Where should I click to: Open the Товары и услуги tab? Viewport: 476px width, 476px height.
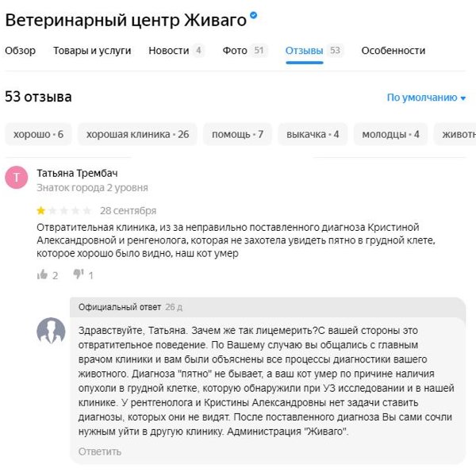[x=92, y=51]
